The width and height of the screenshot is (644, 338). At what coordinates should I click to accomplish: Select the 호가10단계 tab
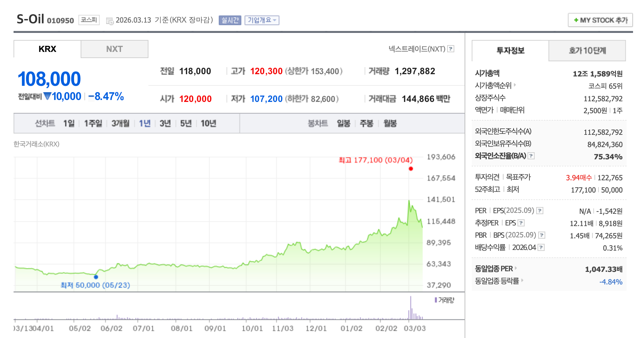[587, 51]
